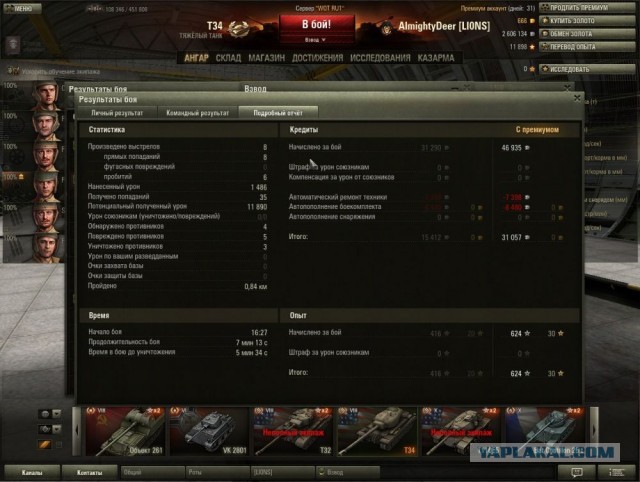Open the КАЗАРМА section
The height and width of the screenshot is (482, 640).
click(436, 58)
